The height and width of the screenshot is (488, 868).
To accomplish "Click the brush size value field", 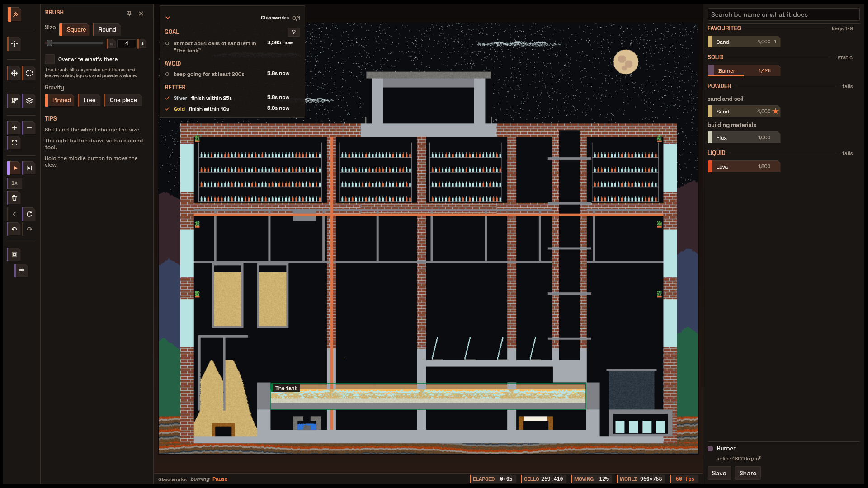I will pyautogui.click(x=127, y=44).
